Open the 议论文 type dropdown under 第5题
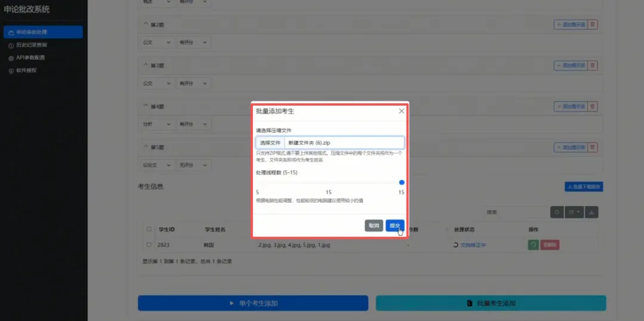The height and width of the screenshot is (321, 644). [157, 165]
